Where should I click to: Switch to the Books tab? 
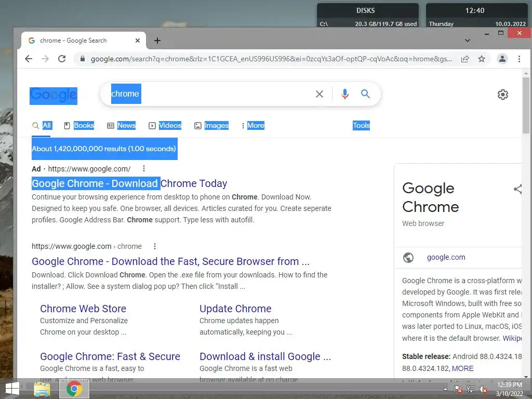point(79,126)
